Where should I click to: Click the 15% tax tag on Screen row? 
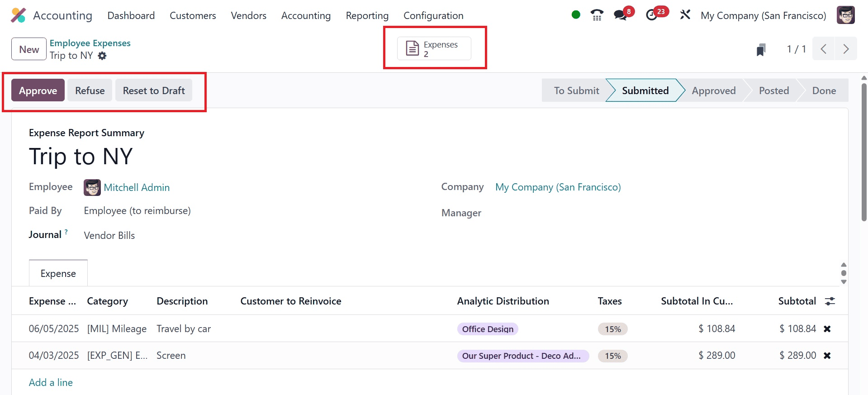point(612,356)
